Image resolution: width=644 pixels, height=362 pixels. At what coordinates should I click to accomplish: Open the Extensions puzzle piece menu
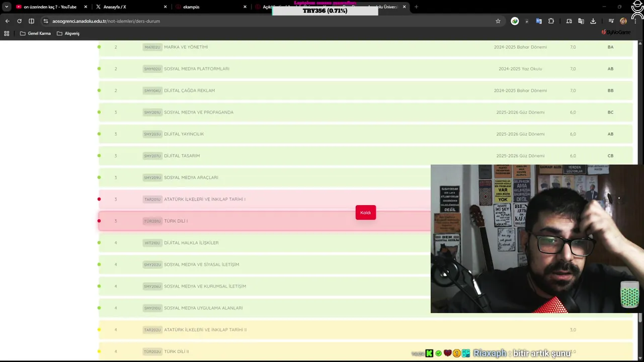551,21
